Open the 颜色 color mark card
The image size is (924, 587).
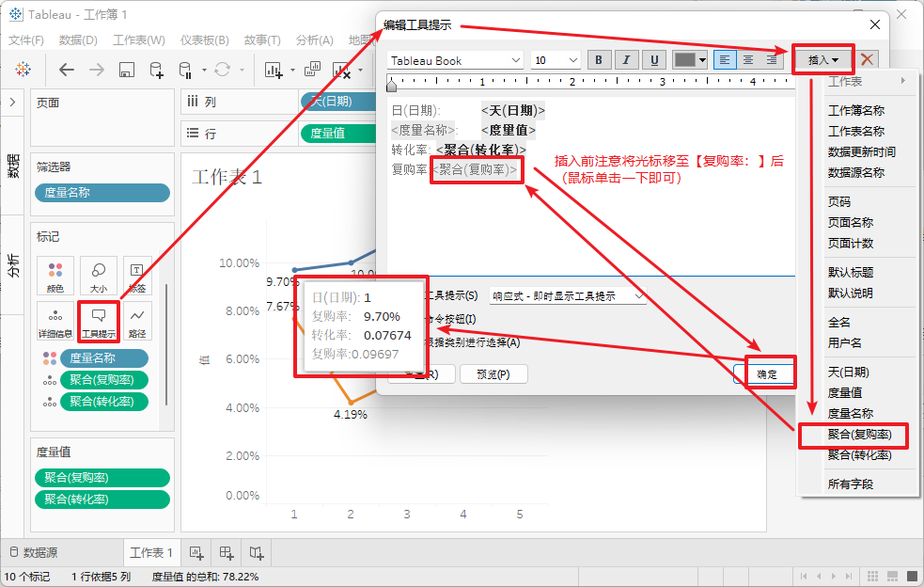55,276
